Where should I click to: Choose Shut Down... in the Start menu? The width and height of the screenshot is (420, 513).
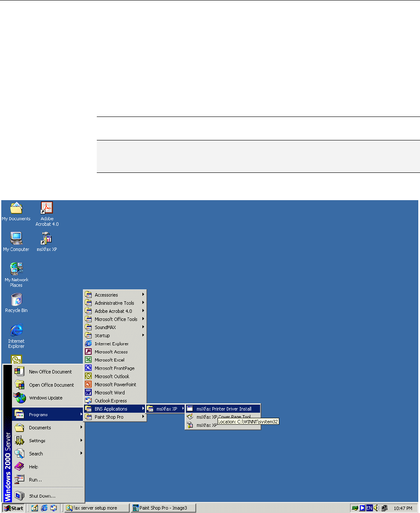(x=48, y=496)
